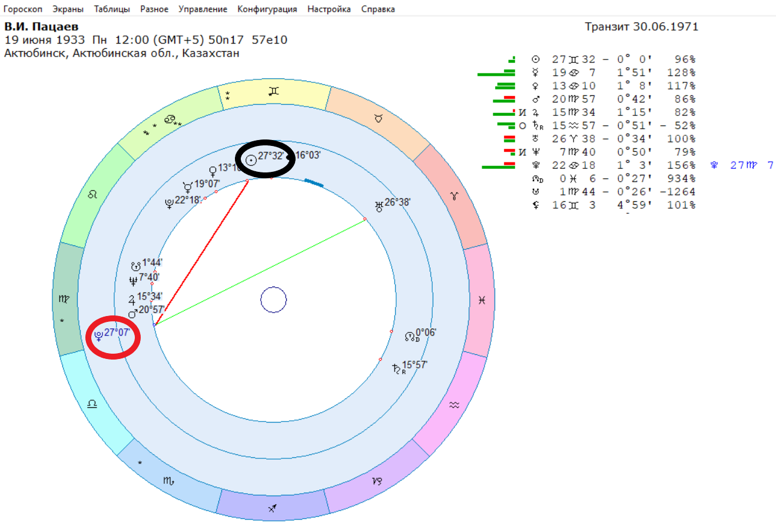Image resolution: width=776 pixels, height=532 pixels.
Task: Select the Sagittarius sign on the zodiac ring
Action: pyautogui.click(x=272, y=508)
